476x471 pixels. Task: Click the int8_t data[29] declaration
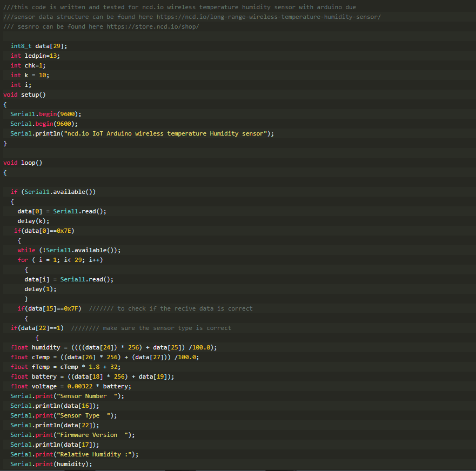coord(38,46)
